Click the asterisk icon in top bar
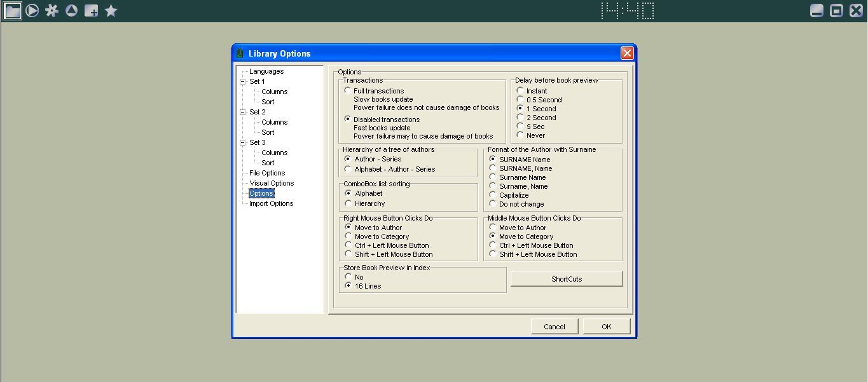The width and height of the screenshot is (868, 382). 52,11
